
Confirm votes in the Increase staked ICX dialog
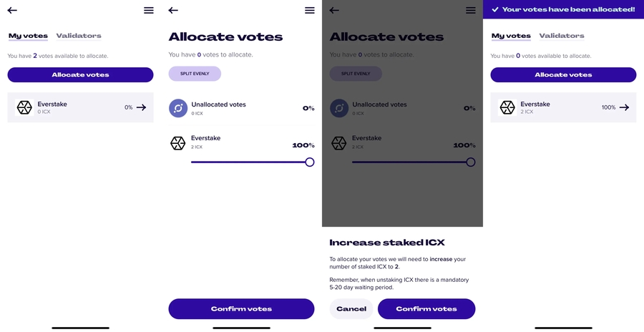(426, 309)
